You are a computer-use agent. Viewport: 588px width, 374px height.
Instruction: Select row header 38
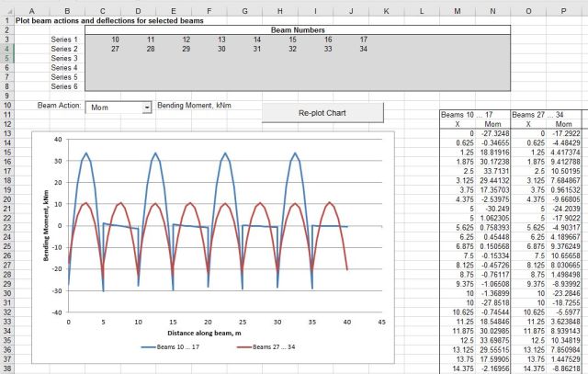(x=6, y=368)
